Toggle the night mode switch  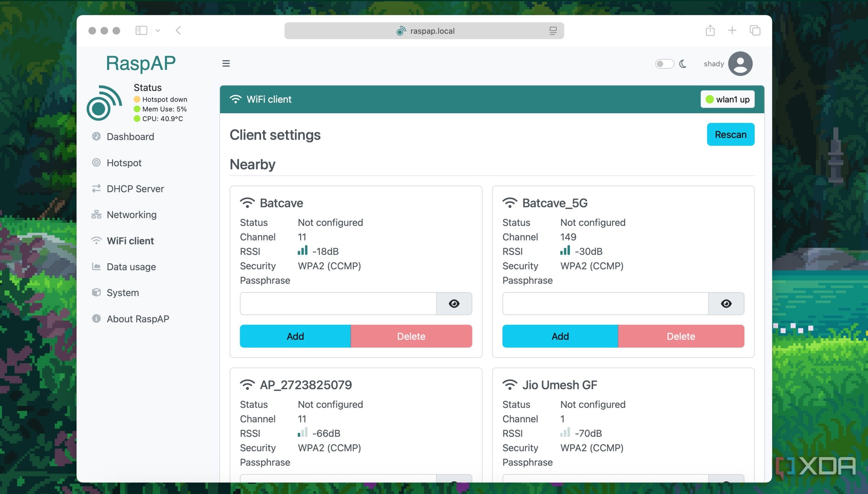click(664, 64)
